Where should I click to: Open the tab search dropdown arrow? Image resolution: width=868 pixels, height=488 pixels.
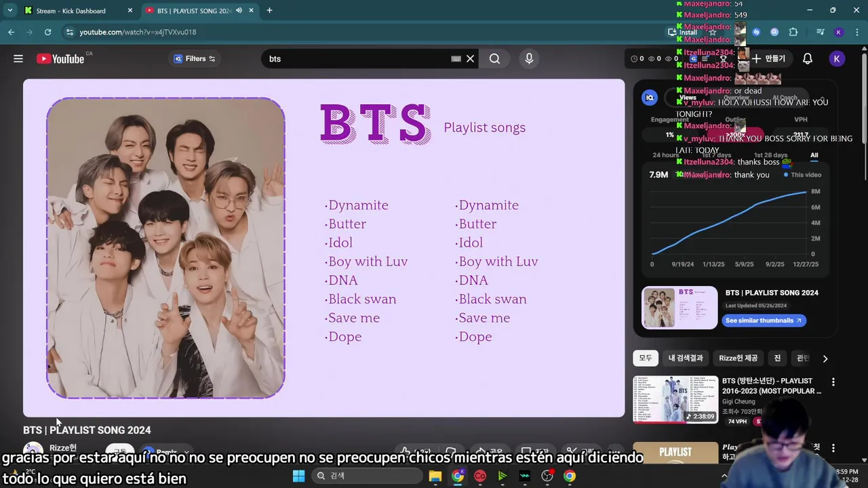click(10, 11)
